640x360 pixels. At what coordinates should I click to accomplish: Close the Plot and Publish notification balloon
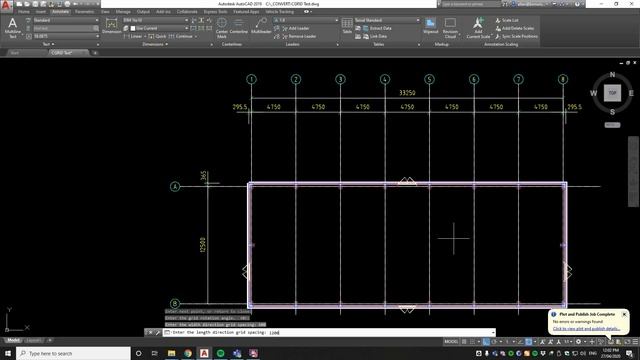pos(624,314)
